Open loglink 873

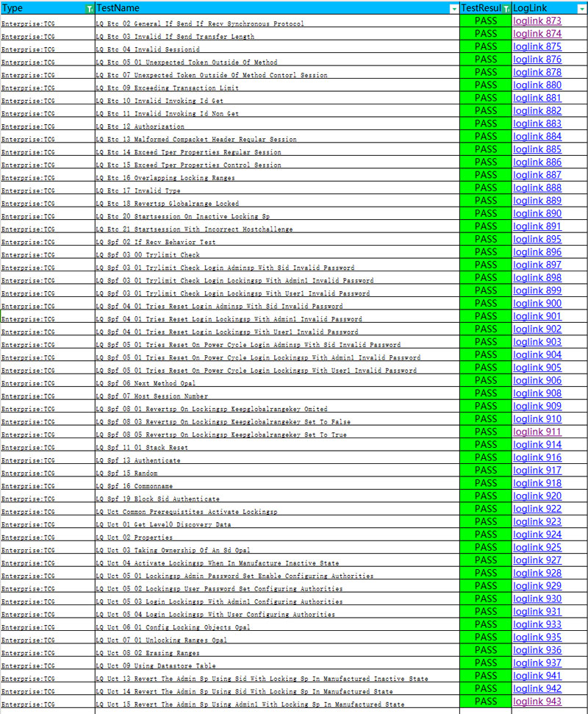tap(537, 21)
